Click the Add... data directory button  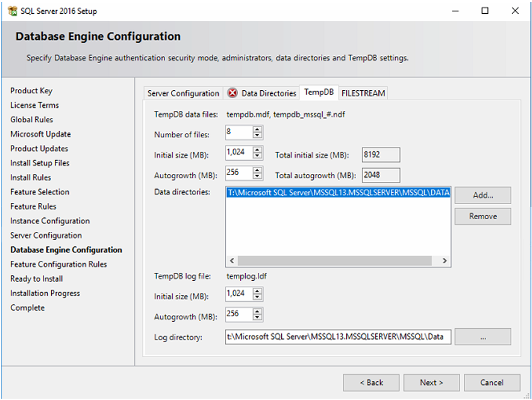click(483, 195)
